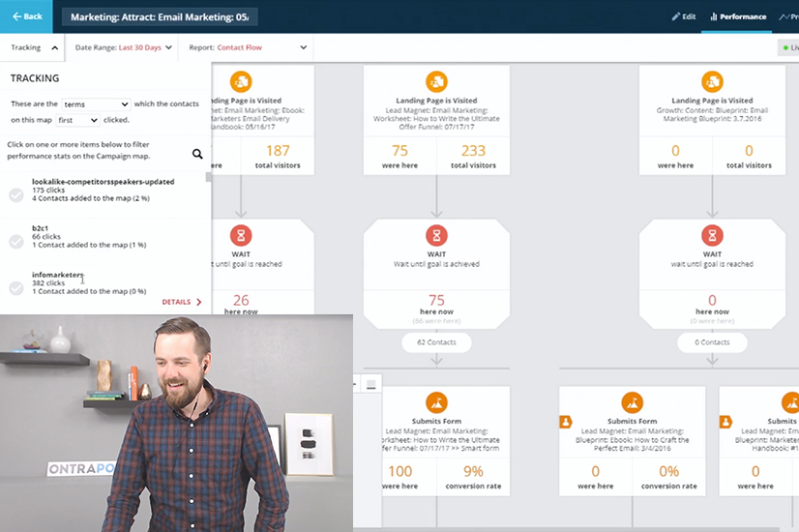Screen dimensions: 799x532
Task: Collapse the Tracking panel dropdown
Action: [x=33, y=47]
